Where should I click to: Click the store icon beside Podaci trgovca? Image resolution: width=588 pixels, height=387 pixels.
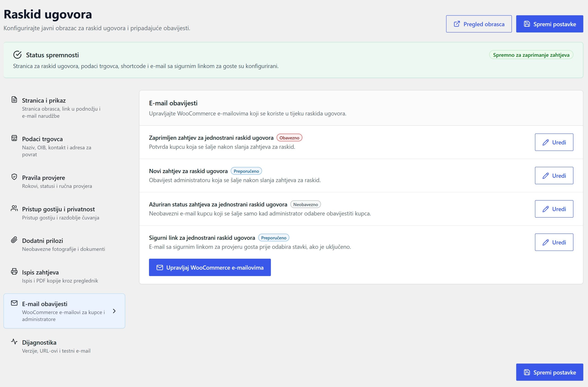(14, 138)
